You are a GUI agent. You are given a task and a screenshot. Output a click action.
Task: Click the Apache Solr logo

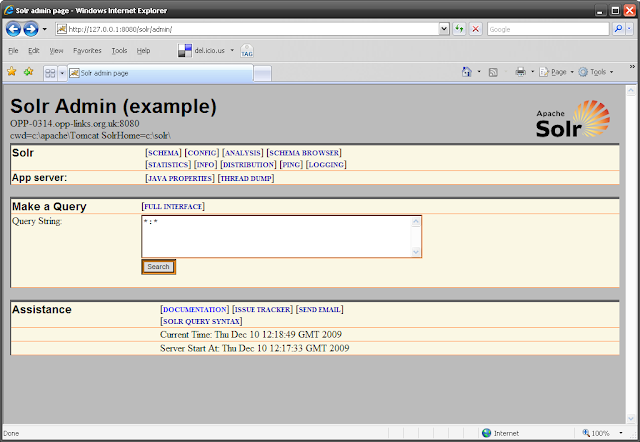click(x=573, y=119)
